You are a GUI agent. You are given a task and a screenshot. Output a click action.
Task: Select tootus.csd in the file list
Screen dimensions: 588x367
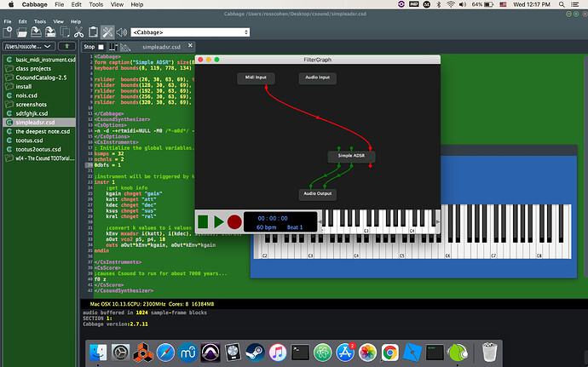(x=39, y=140)
